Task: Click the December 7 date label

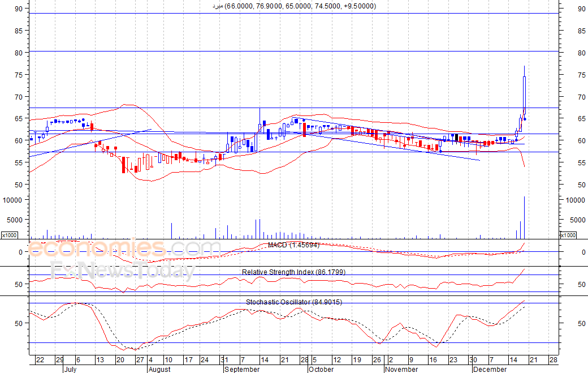Action: coord(491,360)
